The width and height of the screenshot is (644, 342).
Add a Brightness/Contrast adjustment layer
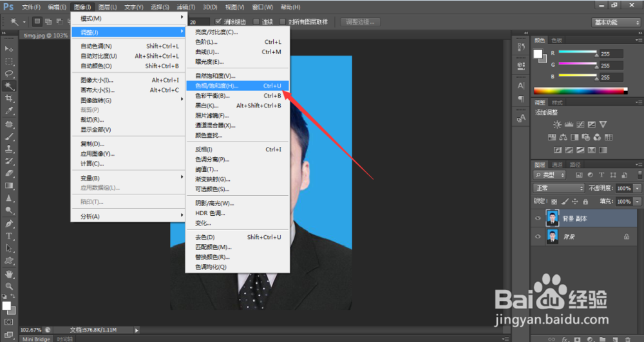(x=557, y=124)
